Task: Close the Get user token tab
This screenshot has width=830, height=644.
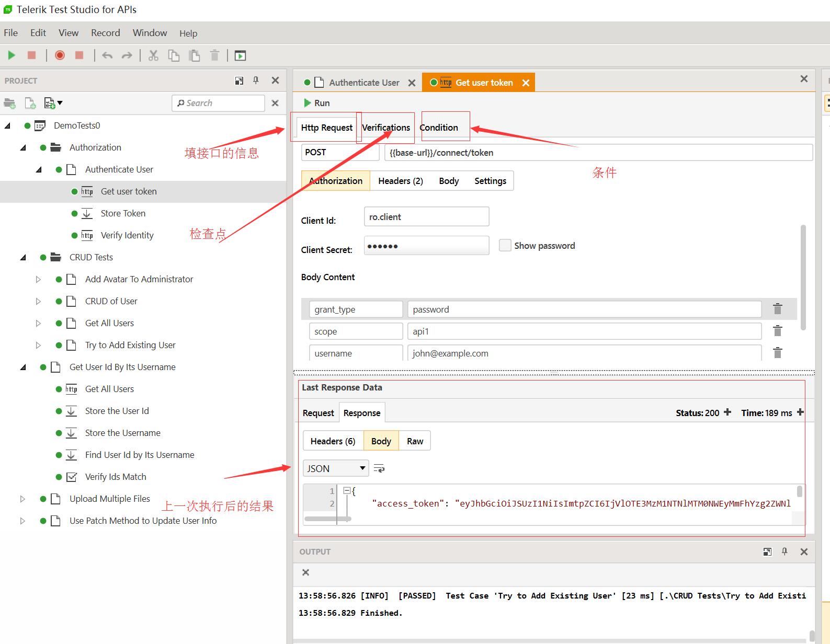Action: point(526,83)
